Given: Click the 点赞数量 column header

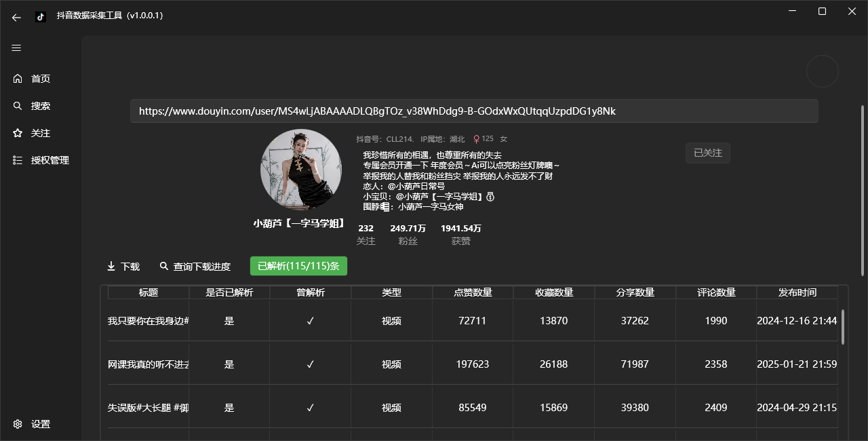Looking at the screenshot, I should tap(472, 292).
